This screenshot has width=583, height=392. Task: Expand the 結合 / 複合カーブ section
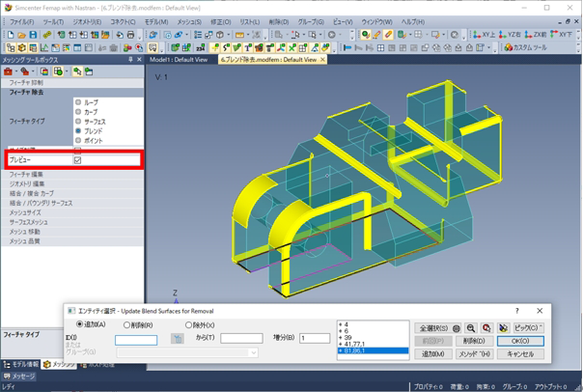[x=72, y=193]
